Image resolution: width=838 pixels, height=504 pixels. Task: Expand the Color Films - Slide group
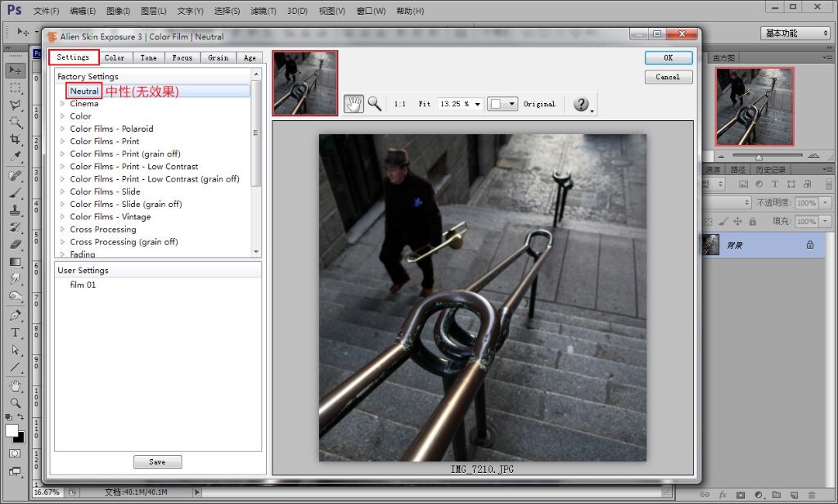tap(62, 191)
